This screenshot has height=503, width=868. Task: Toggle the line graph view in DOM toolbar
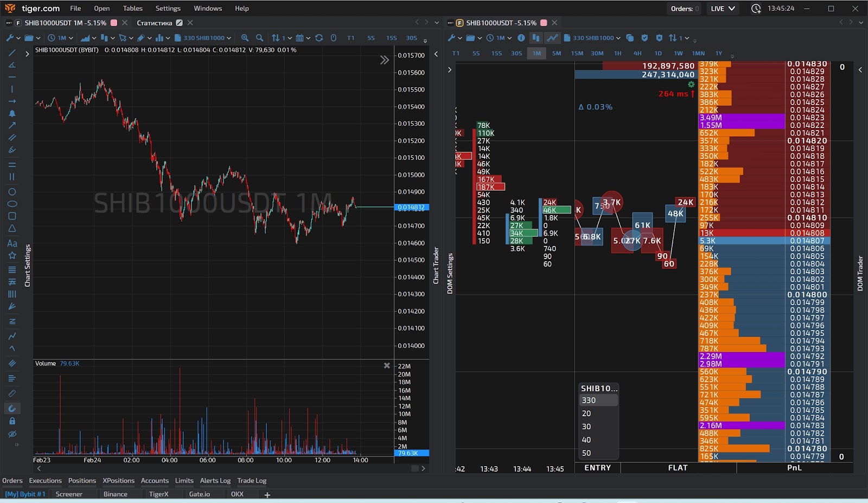pyautogui.click(x=552, y=38)
